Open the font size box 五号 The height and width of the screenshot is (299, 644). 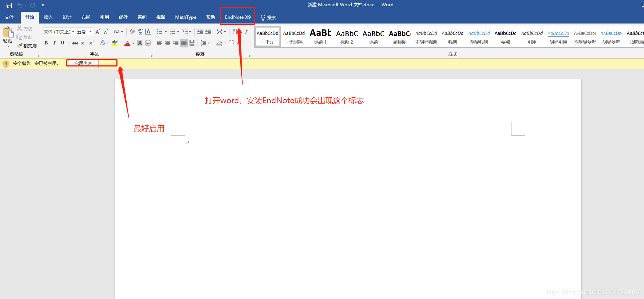84,32
